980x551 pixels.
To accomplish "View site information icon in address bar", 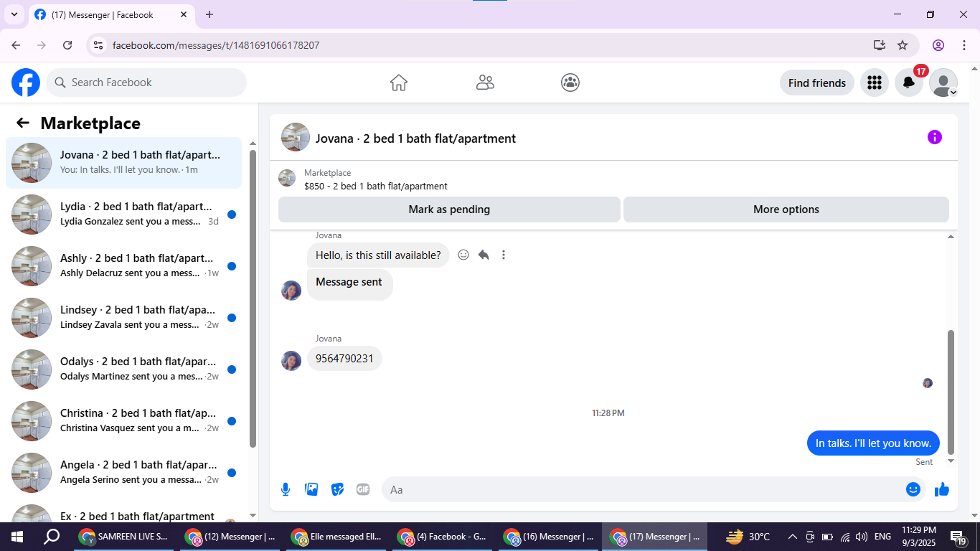I will click(x=99, y=45).
